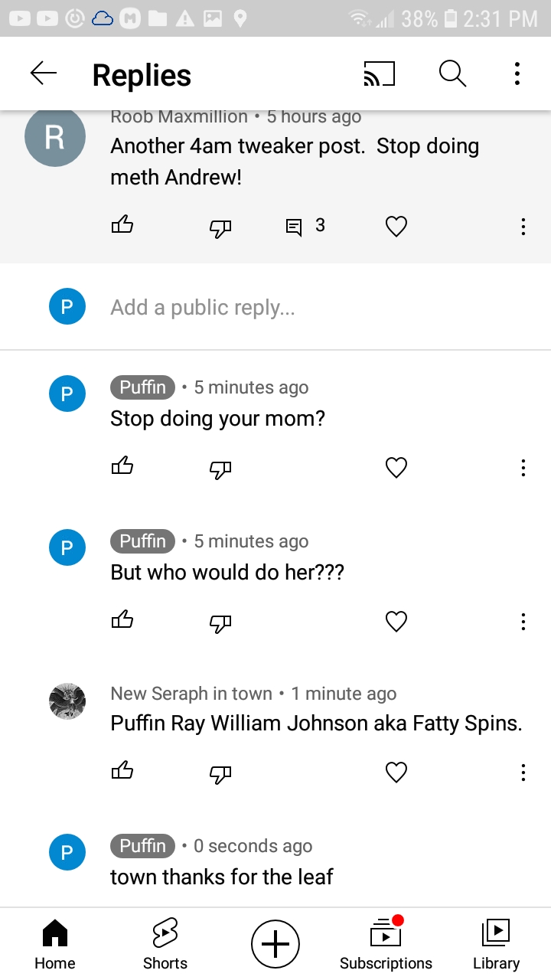Tap the create plus button

point(275,943)
